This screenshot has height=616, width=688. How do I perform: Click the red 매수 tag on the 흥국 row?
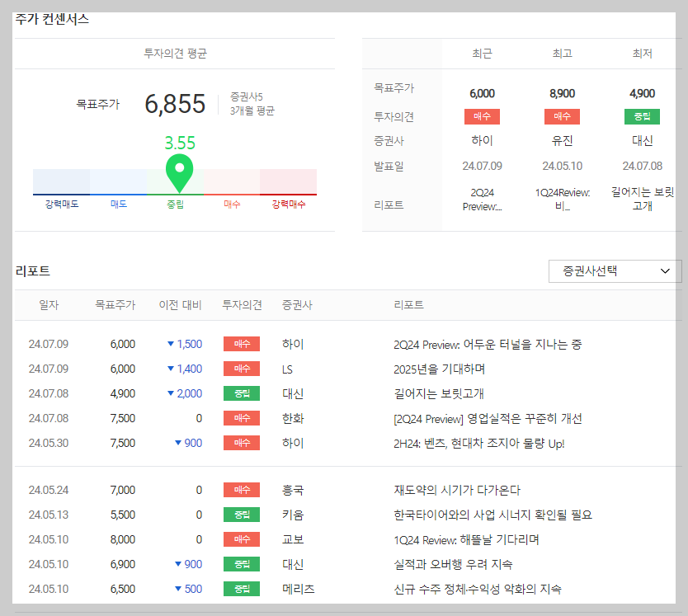click(241, 490)
